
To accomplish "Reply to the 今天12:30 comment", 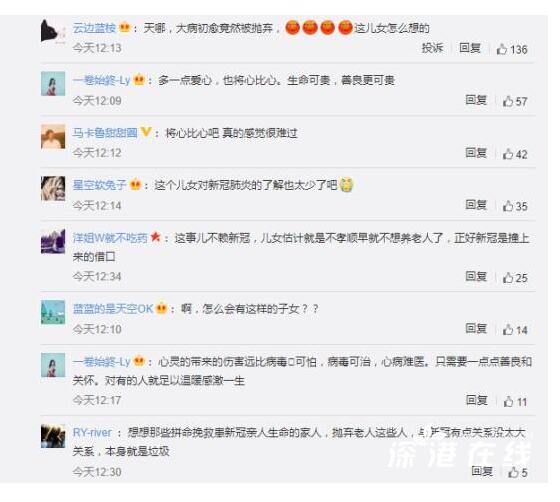I will pyautogui.click(x=482, y=471).
